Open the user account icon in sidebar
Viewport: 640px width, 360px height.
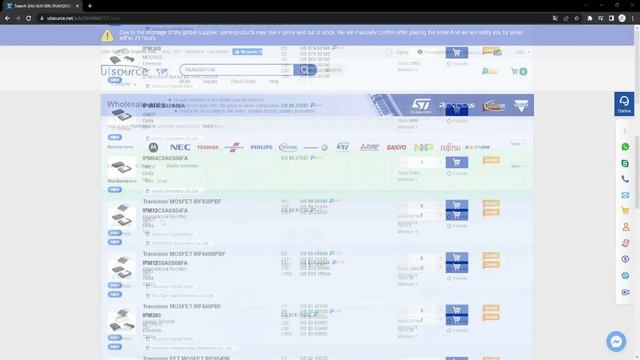625,227
